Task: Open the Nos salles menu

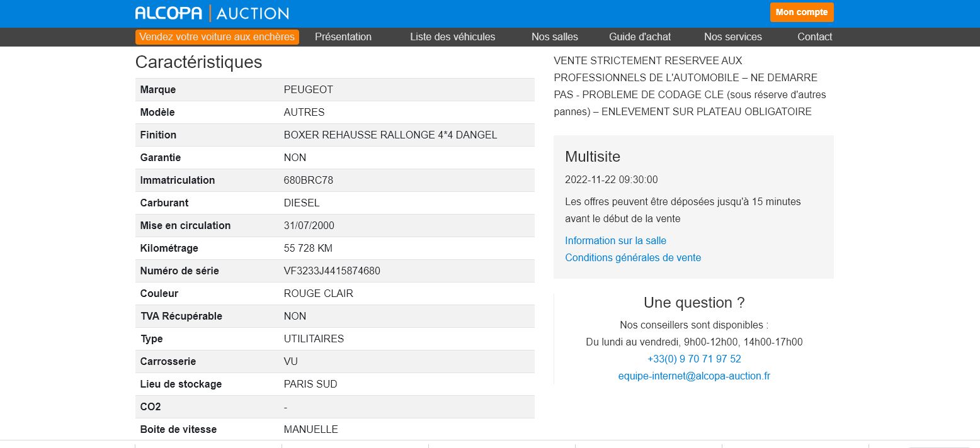Action: pos(554,37)
